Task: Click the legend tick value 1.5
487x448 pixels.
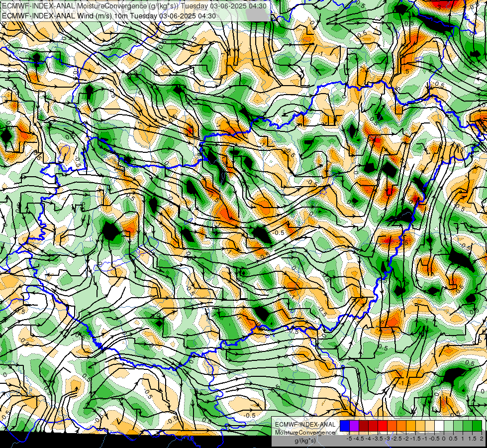Action: point(472,439)
